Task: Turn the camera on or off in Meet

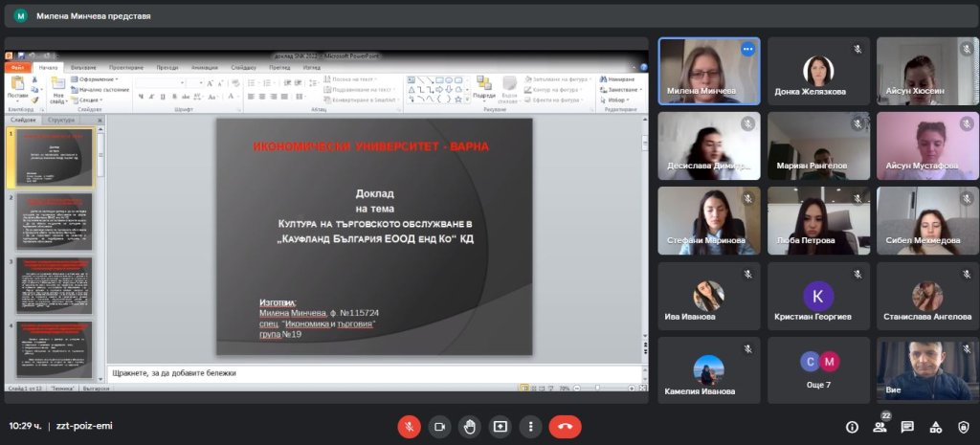Action: 439,427
